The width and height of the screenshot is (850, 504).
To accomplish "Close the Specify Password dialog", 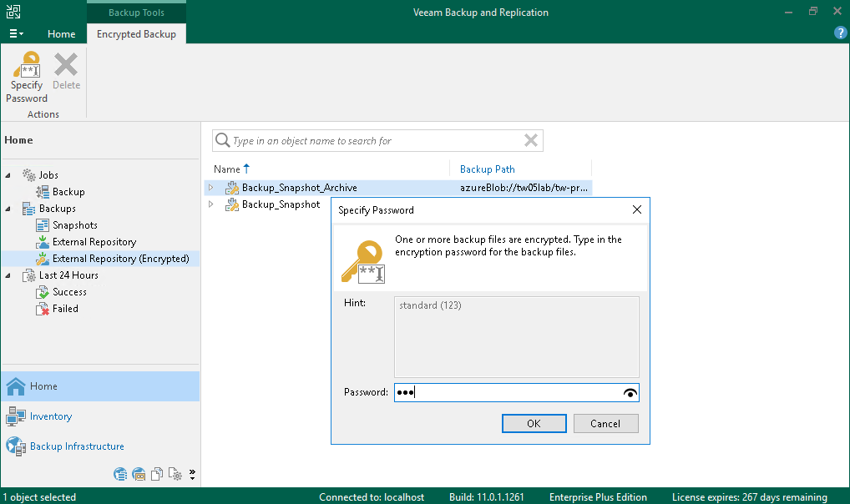I will coord(637,209).
